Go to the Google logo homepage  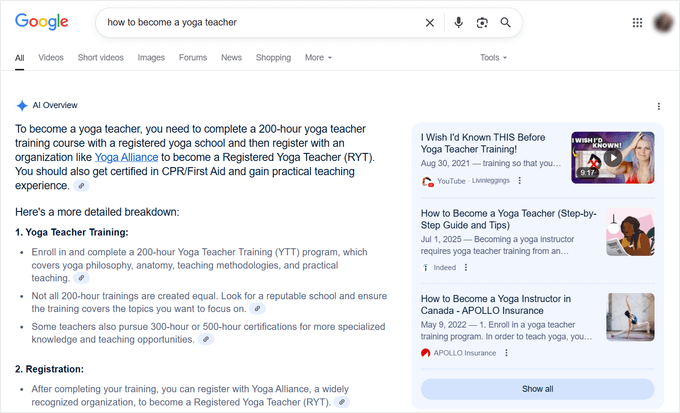pyautogui.click(x=42, y=22)
